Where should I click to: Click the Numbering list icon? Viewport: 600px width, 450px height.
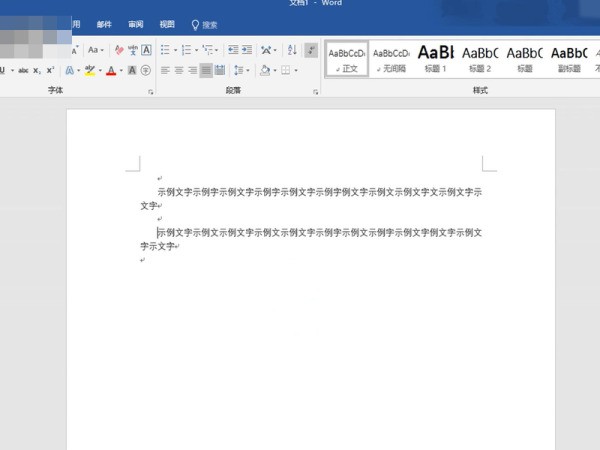[186, 50]
